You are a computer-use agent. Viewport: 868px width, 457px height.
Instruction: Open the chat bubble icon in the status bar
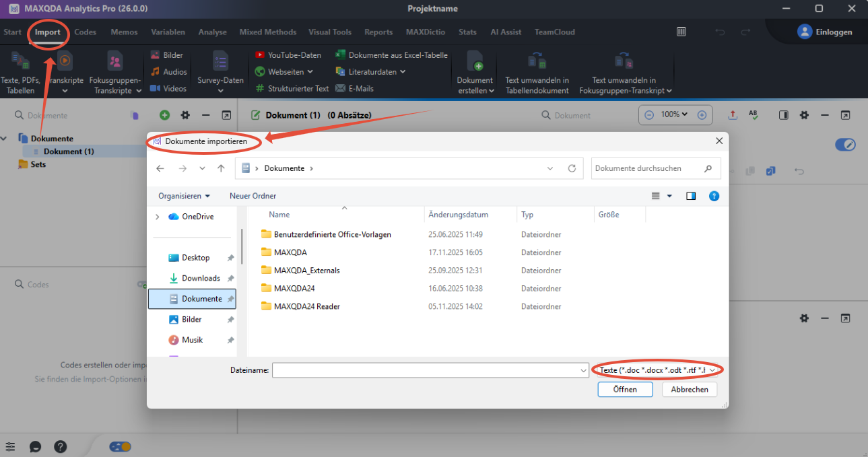click(x=36, y=446)
